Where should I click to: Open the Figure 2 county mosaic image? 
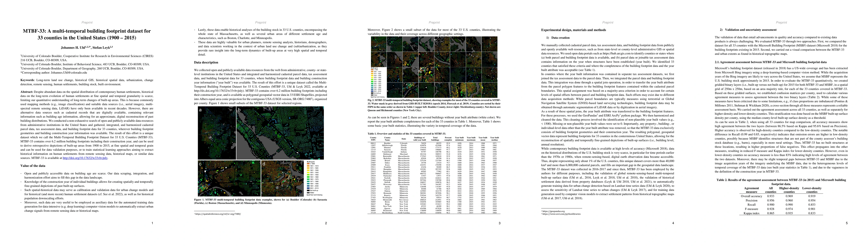[434, 67]
